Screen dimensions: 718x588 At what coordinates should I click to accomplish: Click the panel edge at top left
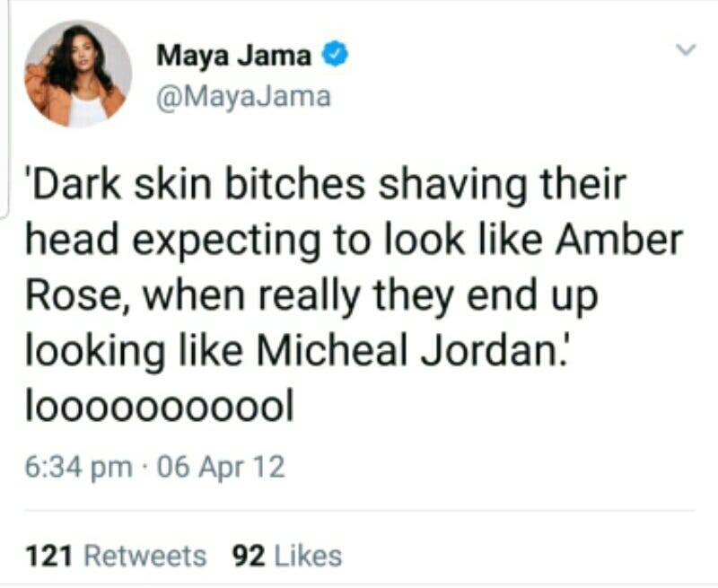pos(5,110)
